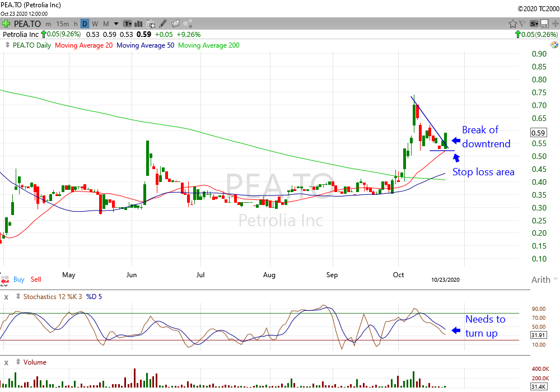The height and width of the screenshot is (392, 560).
Task: Click the share chart icon
Action: tap(188, 24)
